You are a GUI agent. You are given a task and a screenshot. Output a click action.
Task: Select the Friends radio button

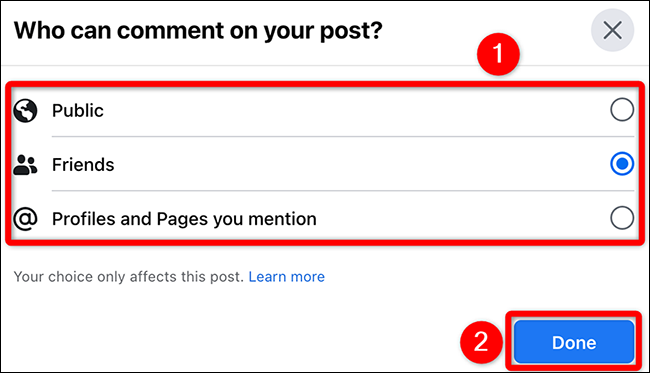click(622, 164)
